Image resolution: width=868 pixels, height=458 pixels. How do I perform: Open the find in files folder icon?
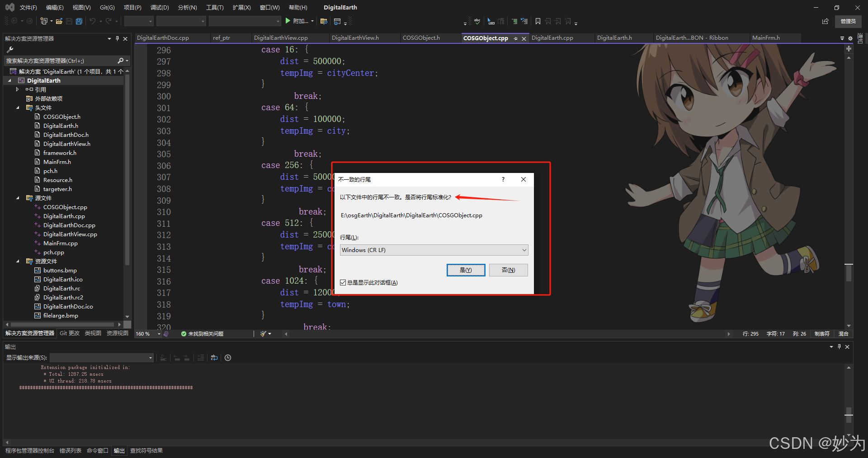324,21
